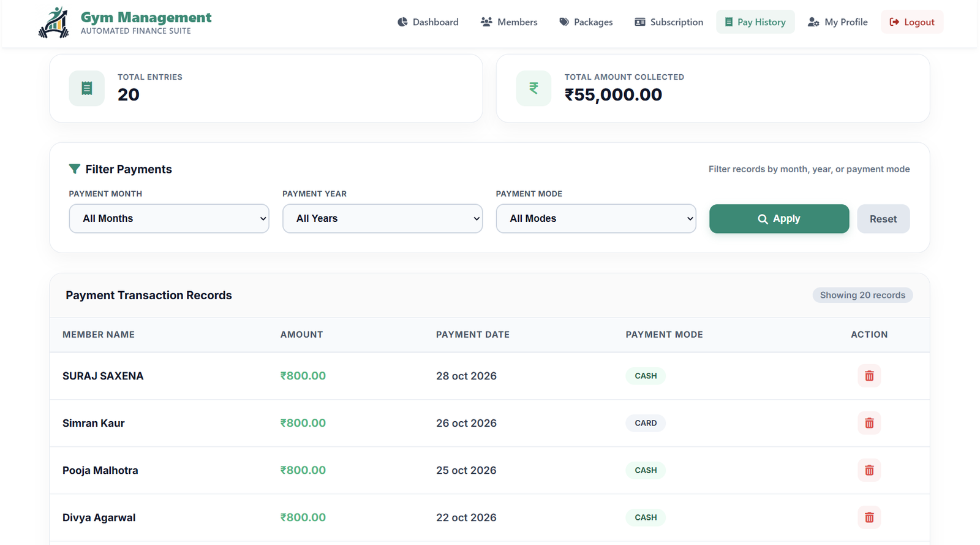Click the PAYMENT DATE column header

click(473, 335)
